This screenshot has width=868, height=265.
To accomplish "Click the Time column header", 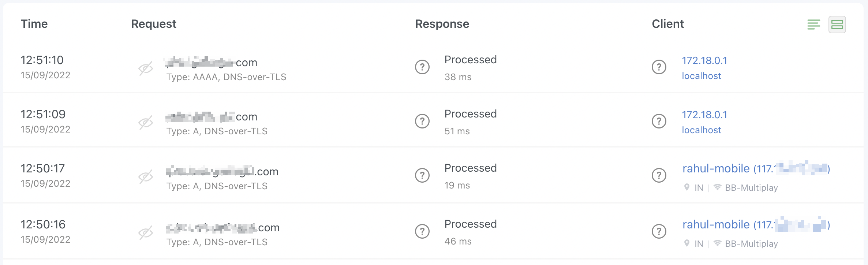I will [34, 24].
